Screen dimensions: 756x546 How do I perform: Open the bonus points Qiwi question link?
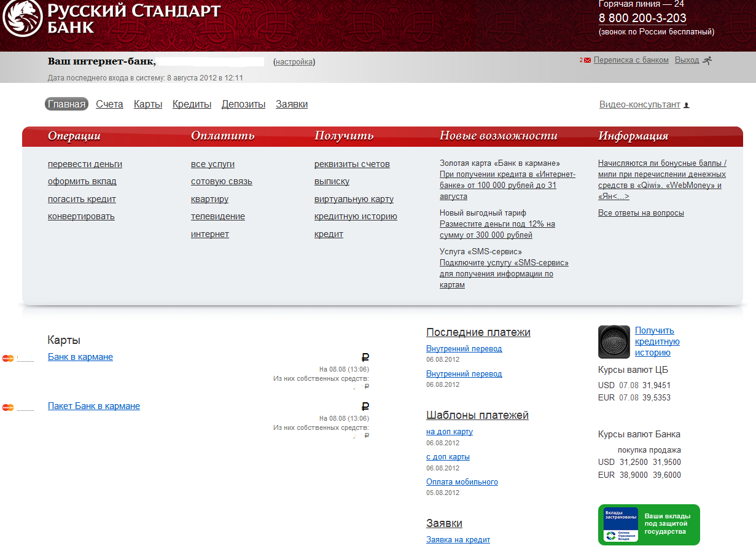coord(662,179)
